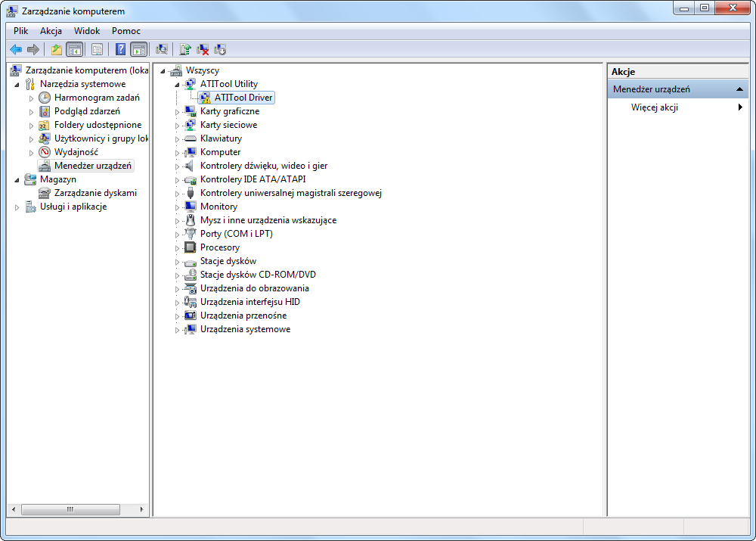
Task: Click the Forward navigation arrow
Action: (x=34, y=49)
